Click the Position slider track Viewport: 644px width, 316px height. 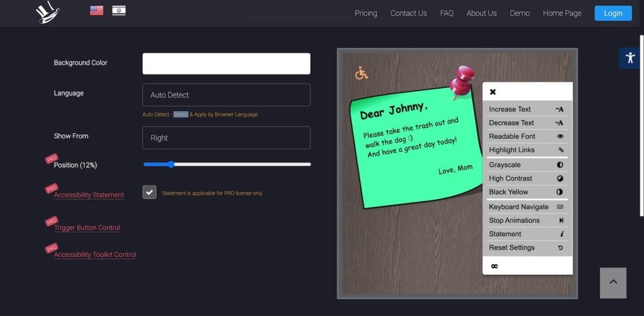(227, 165)
